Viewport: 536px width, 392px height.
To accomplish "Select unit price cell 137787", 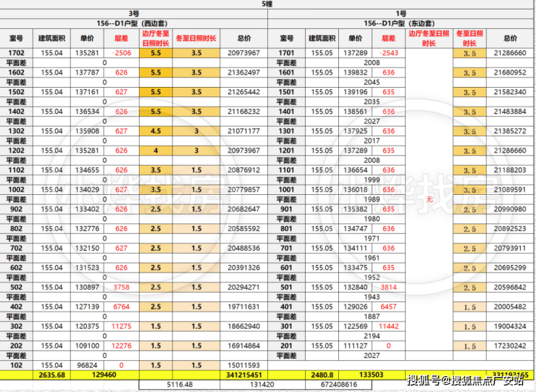I will click(87, 72).
